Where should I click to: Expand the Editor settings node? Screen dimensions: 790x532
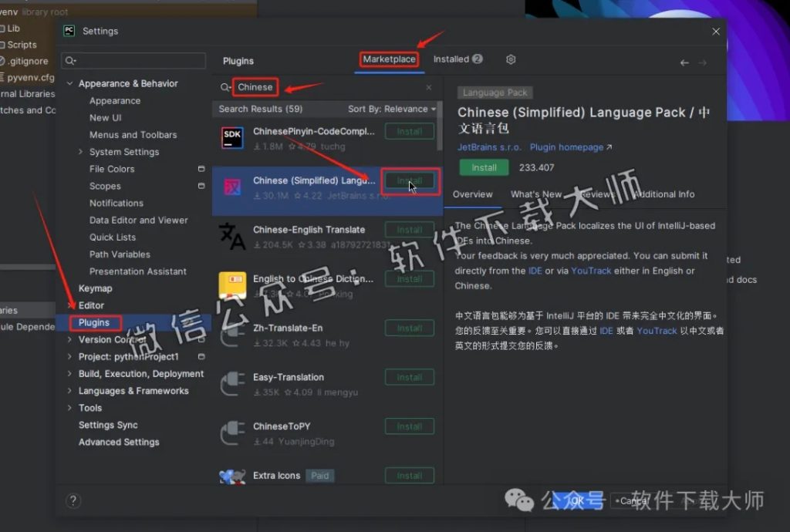click(x=69, y=305)
